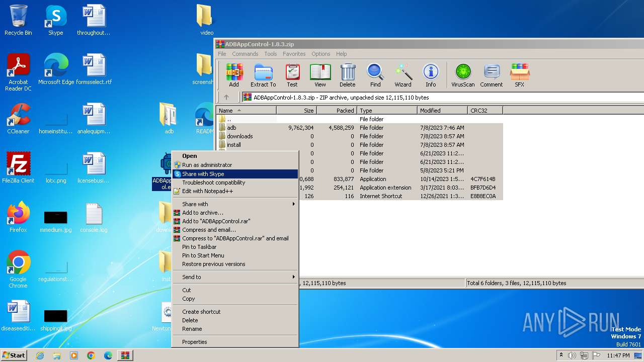
Task: Select the Firefox desktop icon
Action: click(18, 217)
